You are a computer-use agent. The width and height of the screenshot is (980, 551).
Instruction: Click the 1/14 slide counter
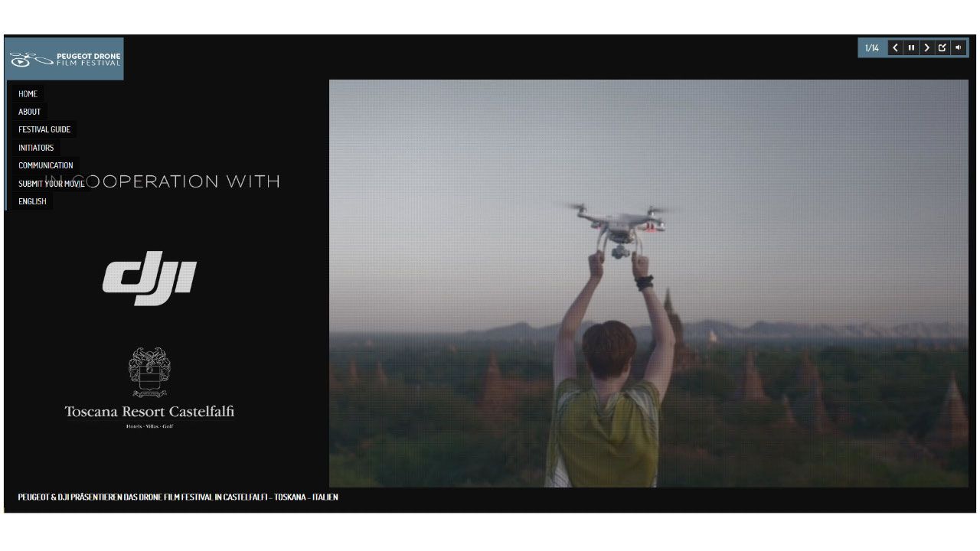872,48
